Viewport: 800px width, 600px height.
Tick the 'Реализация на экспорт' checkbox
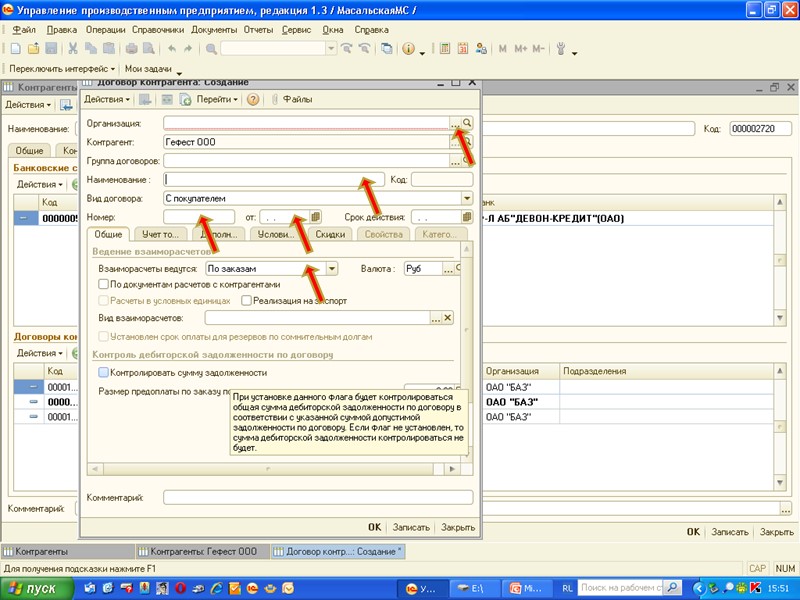244,300
